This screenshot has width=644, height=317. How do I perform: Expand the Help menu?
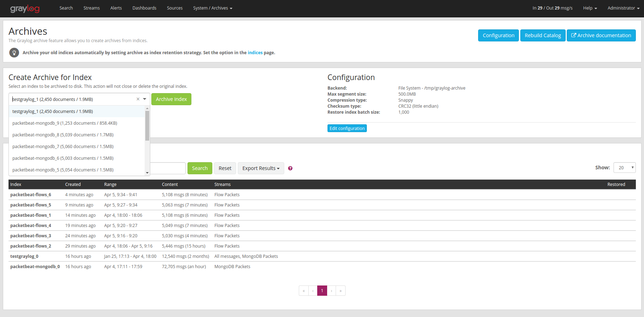click(x=590, y=8)
